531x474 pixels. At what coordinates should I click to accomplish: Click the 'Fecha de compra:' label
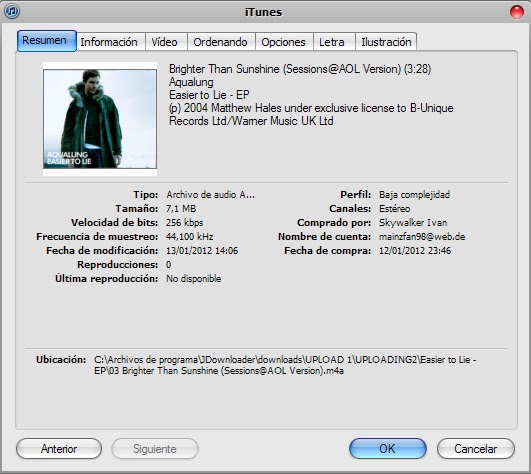[x=328, y=251]
